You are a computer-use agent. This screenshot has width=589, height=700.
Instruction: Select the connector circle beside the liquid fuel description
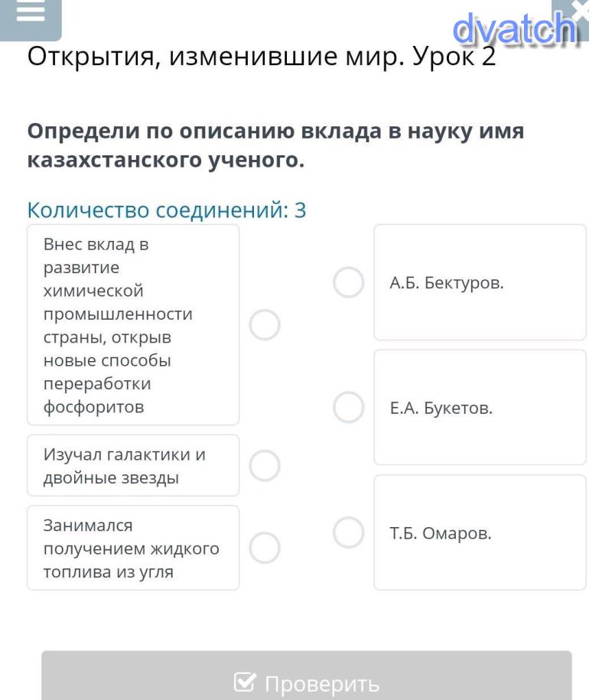click(x=265, y=546)
